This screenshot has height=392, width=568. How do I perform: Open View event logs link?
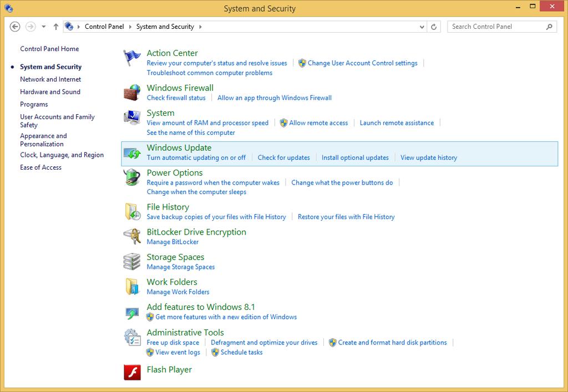point(177,353)
